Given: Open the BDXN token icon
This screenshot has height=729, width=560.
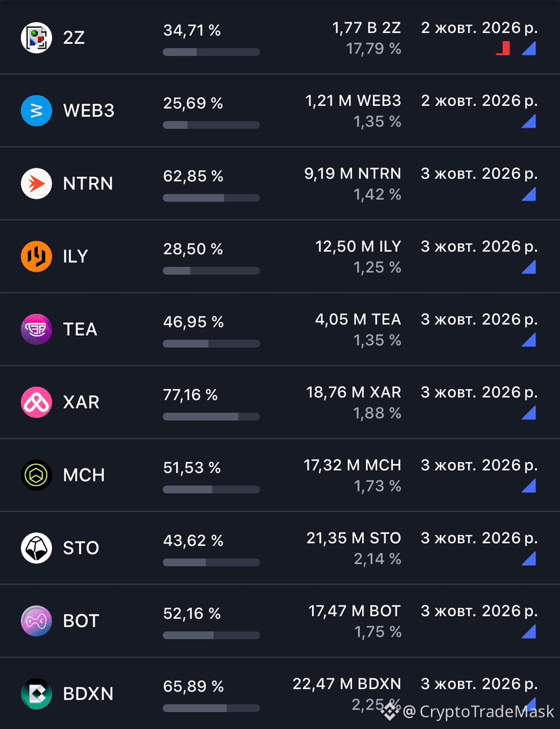Looking at the screenshot, I should pyautogui.click(x=36, y=694).
